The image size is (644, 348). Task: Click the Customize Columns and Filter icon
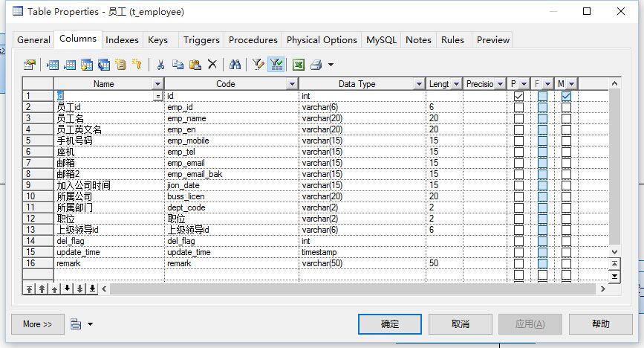pos(258,65)
